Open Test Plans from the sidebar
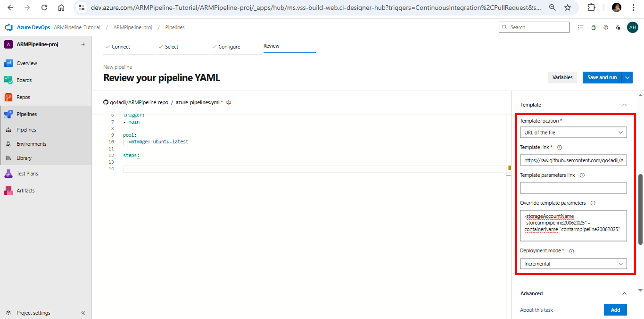Image resolution: width=644 pixels, height=319 pixels. (x=27, y=173)
